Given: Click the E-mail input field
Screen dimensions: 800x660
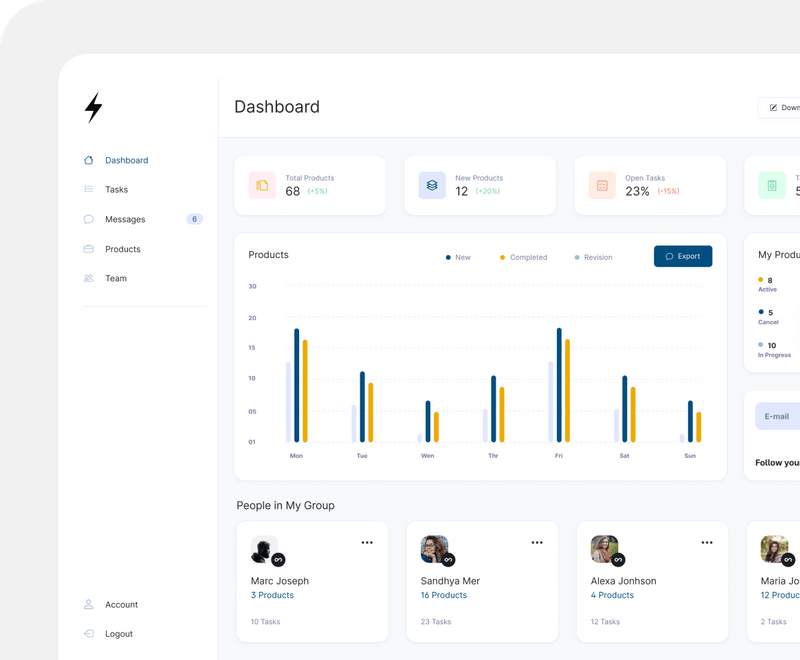Looking at the screenshot, I should 775,416.
